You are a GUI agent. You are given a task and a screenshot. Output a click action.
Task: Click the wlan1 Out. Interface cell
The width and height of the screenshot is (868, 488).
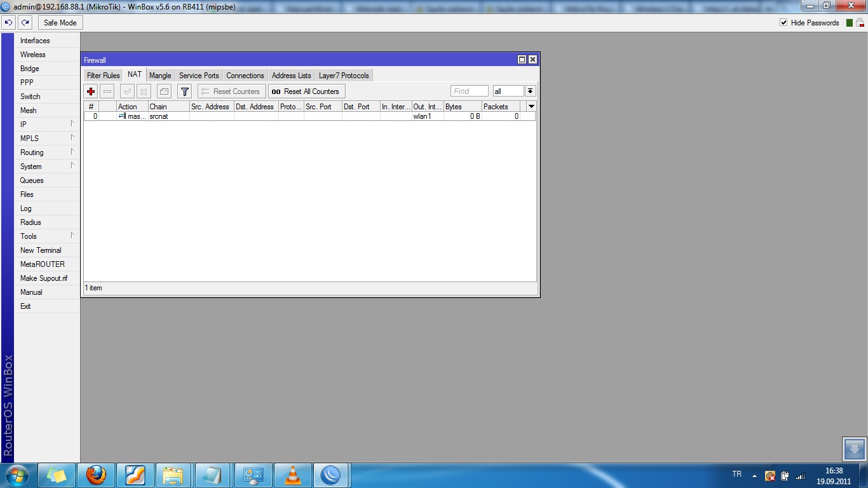pos(428,116)
